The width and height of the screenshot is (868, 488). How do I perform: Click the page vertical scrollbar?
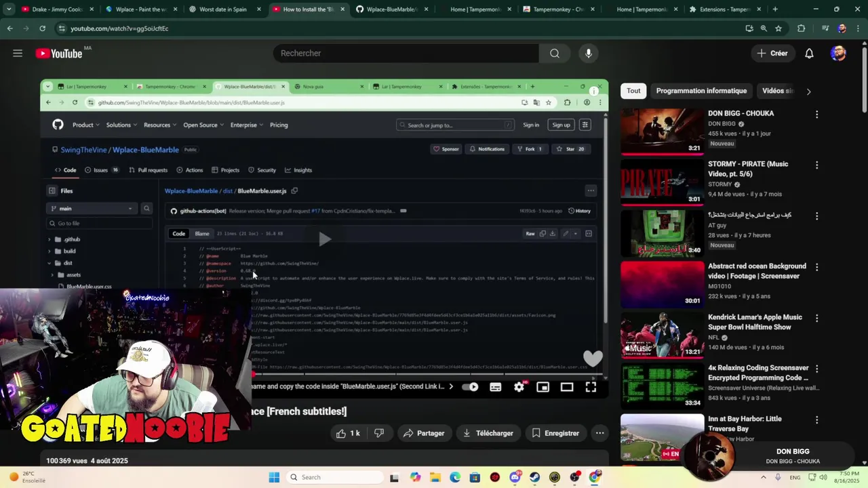pyautogui.click(x=864, y=77)
